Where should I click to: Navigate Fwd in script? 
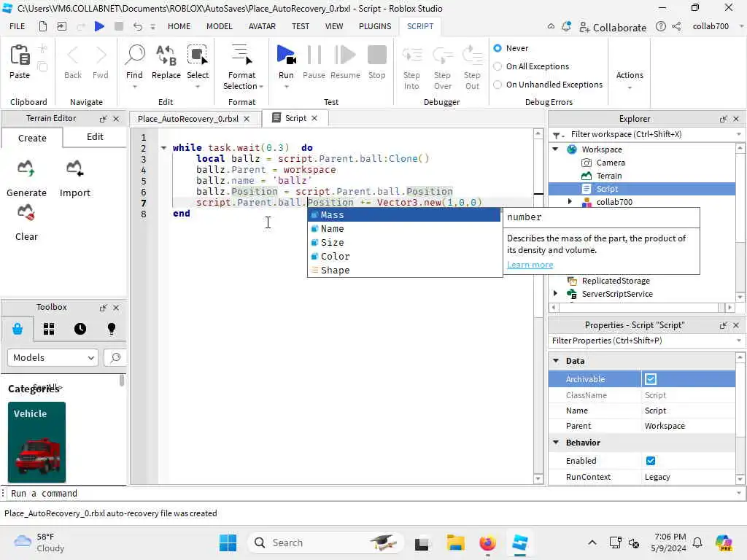(x=101, y=55)
